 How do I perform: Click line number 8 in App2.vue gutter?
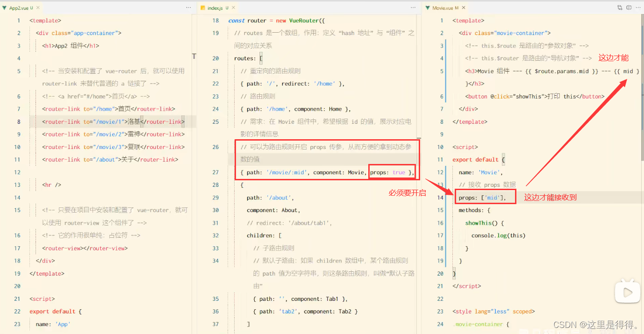[x=19, y=121]
